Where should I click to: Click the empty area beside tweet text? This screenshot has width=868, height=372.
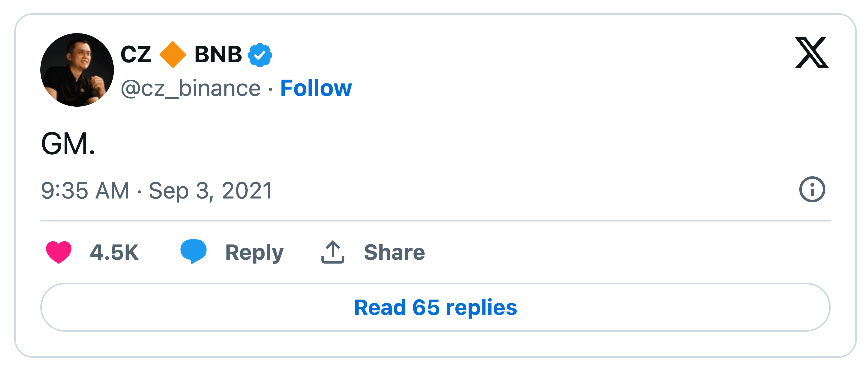pos(438,144)
